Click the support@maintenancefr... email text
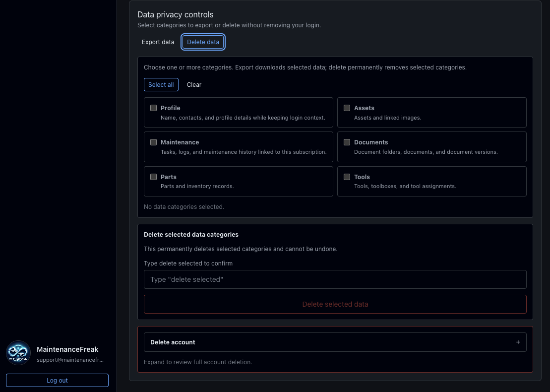550x392 pixels. click(70, 360)
